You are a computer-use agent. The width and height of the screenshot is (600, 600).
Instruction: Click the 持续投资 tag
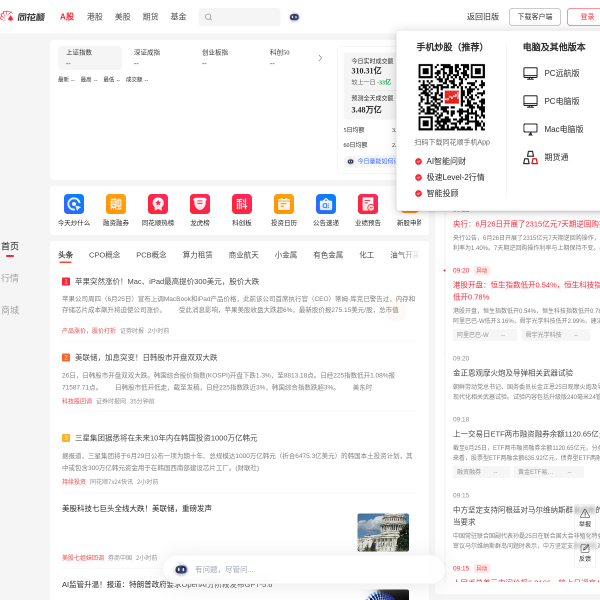point(74,481)
